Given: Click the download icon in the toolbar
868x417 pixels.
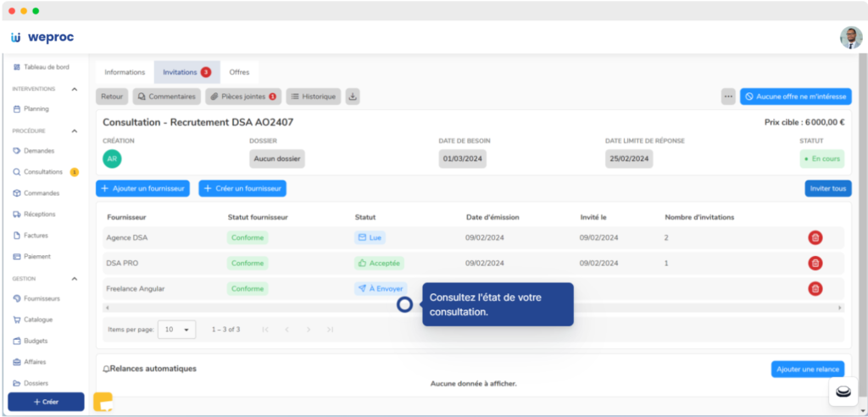Looking at the screenshot, I should [x=353, y=97].
